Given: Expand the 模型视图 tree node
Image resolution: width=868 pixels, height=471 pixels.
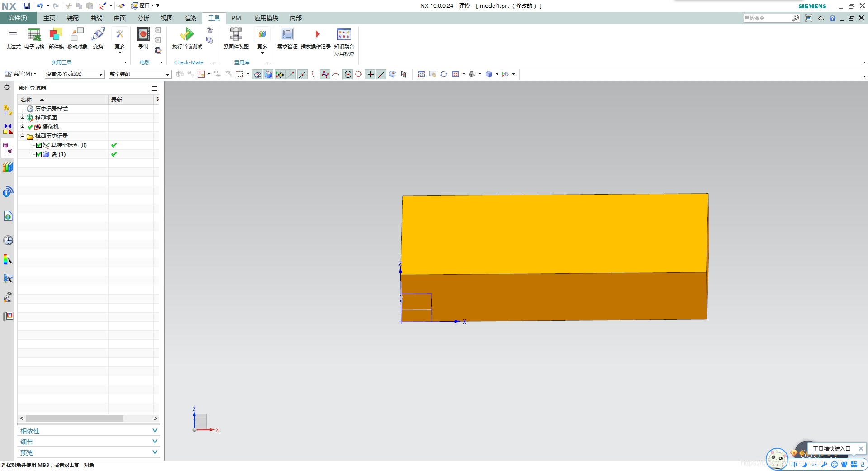Looking at the screenshot, I should [x=22, y=118].
